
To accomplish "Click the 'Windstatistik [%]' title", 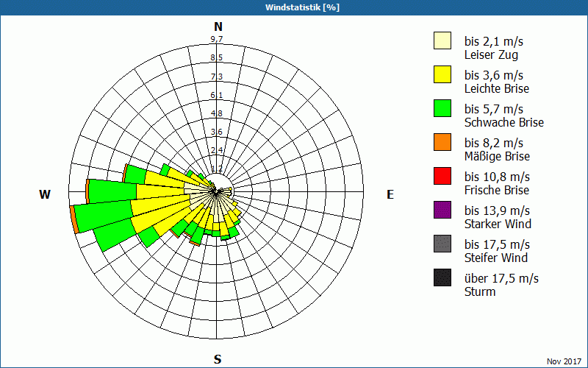I will [x=303, y=7].
